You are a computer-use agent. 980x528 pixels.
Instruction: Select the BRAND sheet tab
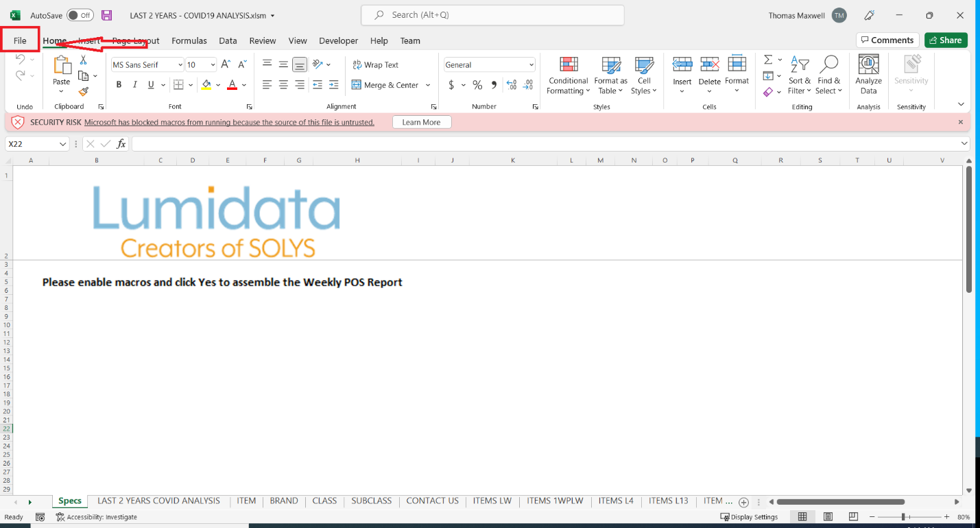pos(284,501)
